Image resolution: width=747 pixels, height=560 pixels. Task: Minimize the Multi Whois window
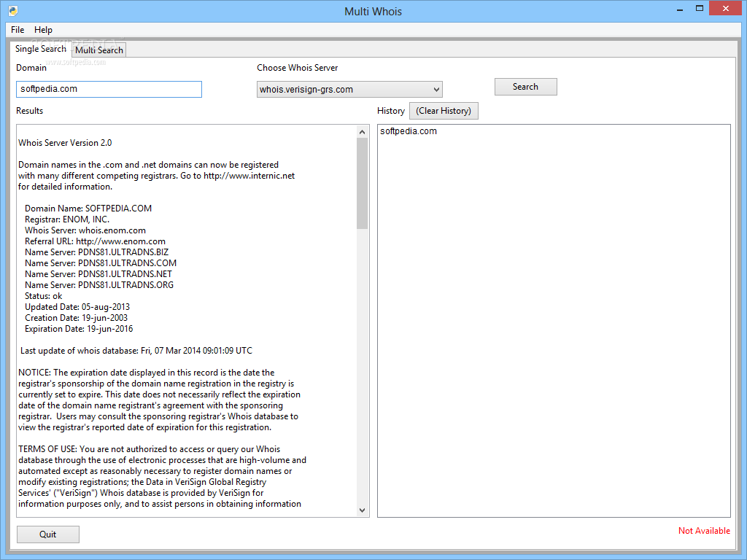pos(680,9)
